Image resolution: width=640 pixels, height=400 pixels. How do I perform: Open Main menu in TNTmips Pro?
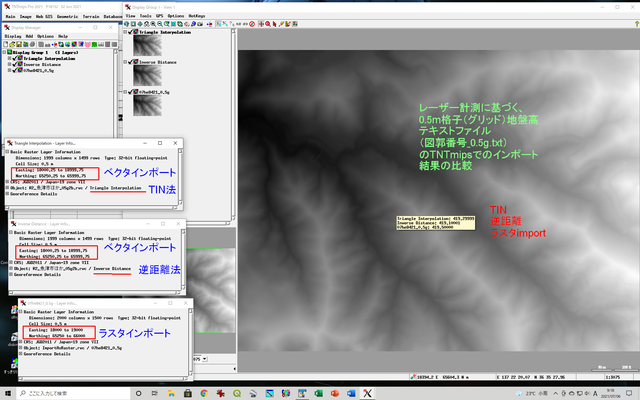pyautogui.click(x=10, y=17)
